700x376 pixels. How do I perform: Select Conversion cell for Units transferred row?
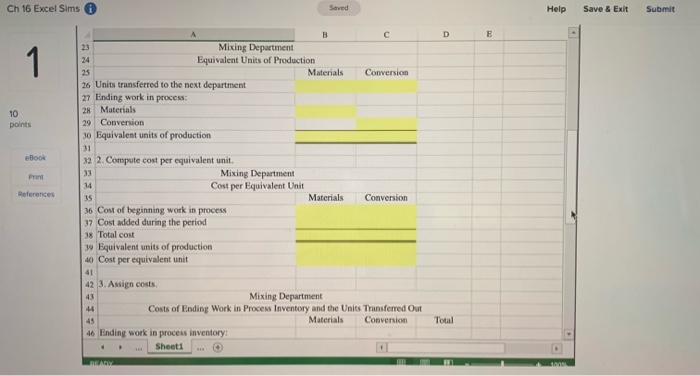click(387, 85)
